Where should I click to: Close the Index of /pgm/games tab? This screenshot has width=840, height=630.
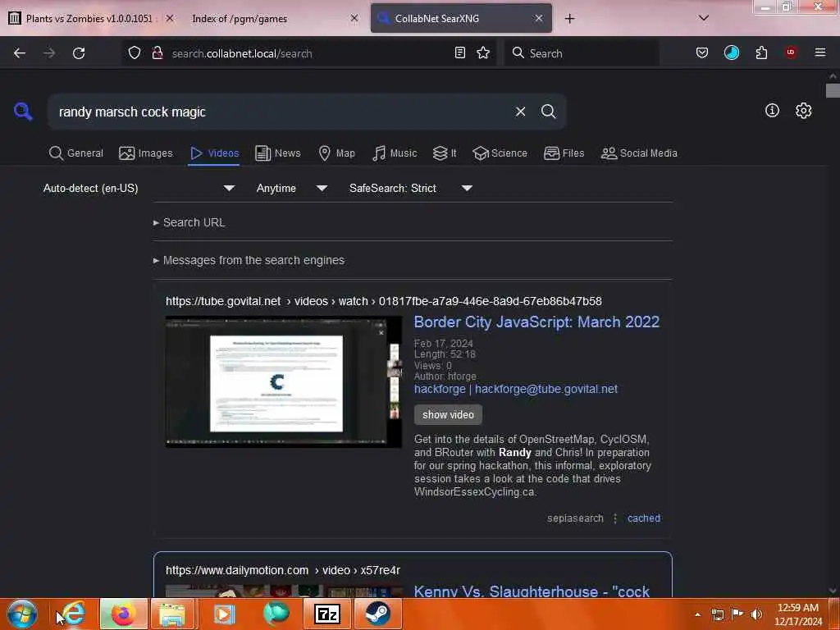354,18
